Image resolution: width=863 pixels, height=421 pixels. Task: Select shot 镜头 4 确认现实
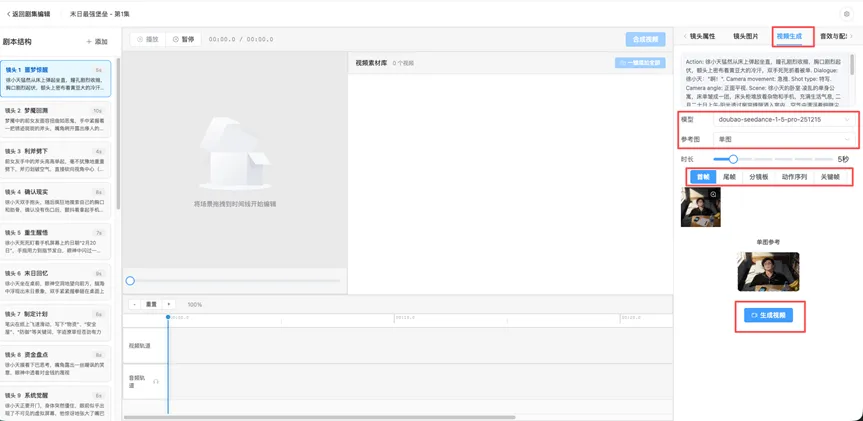[56, 201]
